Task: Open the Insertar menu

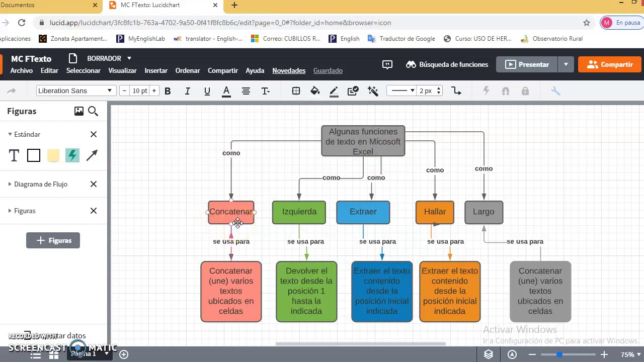Action: coord(156,70)
